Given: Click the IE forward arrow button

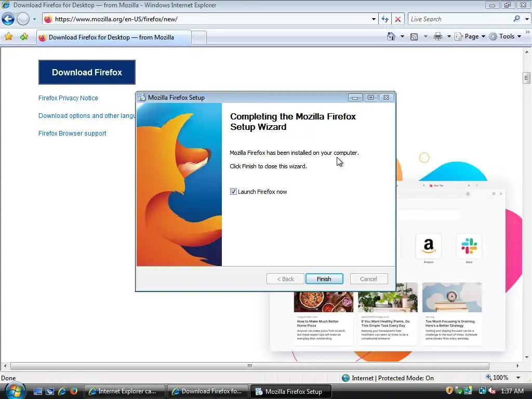Looking at the screenshot, I should [x=23, y=19].
